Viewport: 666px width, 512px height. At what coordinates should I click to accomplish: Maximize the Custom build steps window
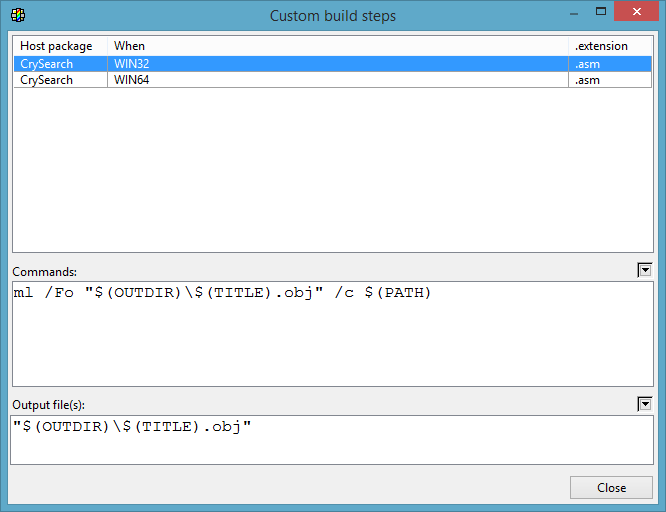[600, 14]
